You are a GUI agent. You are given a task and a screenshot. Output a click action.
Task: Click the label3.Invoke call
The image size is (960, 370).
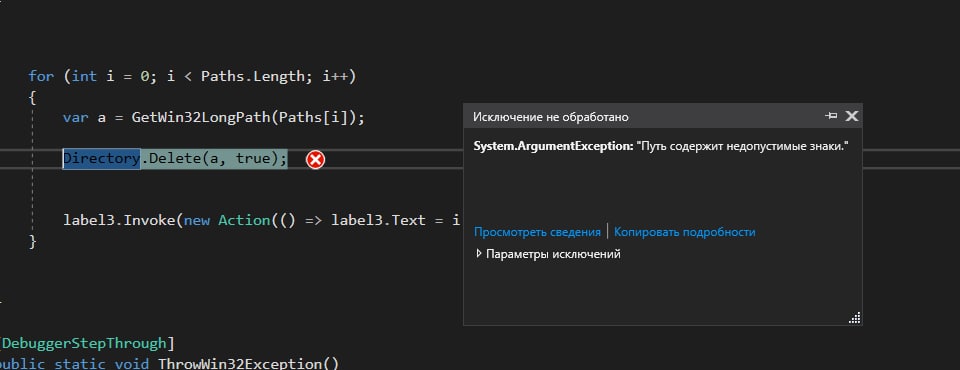120,220
